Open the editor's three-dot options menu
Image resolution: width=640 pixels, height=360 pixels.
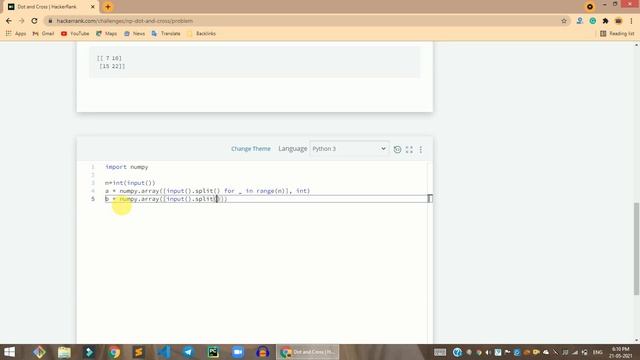pos(421,149)
